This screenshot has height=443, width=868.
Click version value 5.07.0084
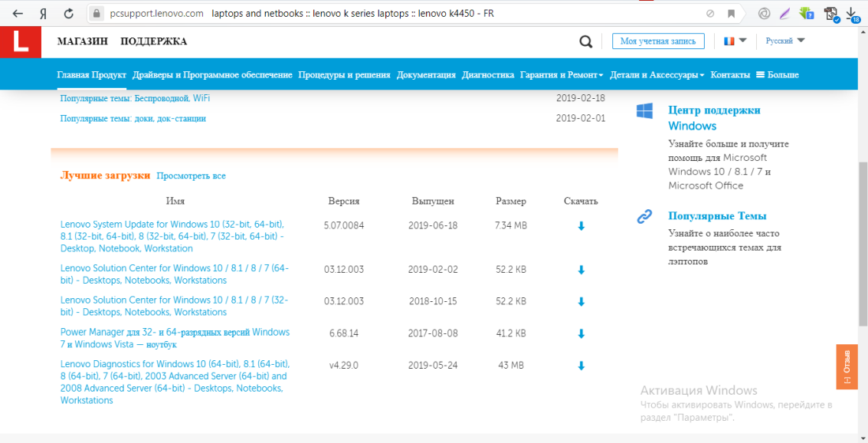pyautogui.click(x=344, y=225)
